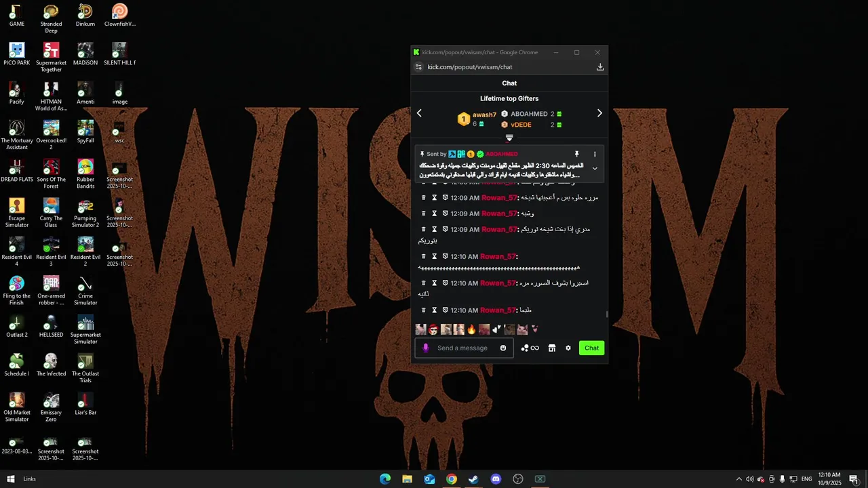Click the tray volume speaker icon
Image resolution: width=868 pixels, height=488 pixels.
point(750,479)
